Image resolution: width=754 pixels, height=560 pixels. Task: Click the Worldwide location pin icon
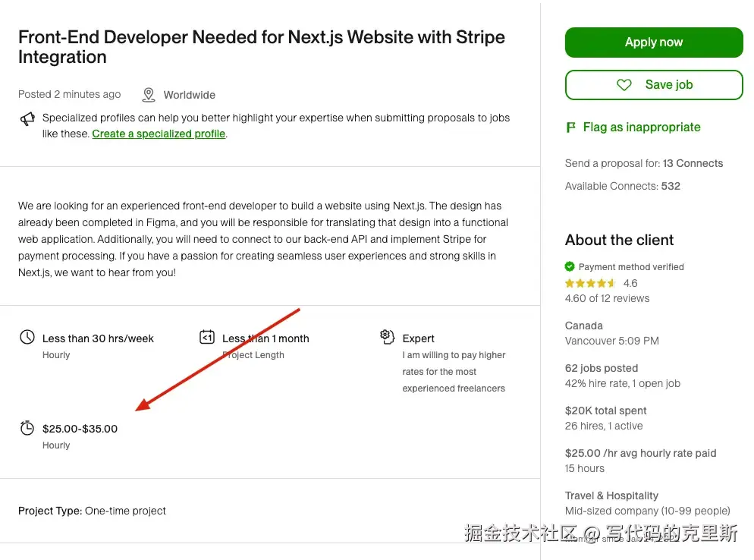(149, 95)
